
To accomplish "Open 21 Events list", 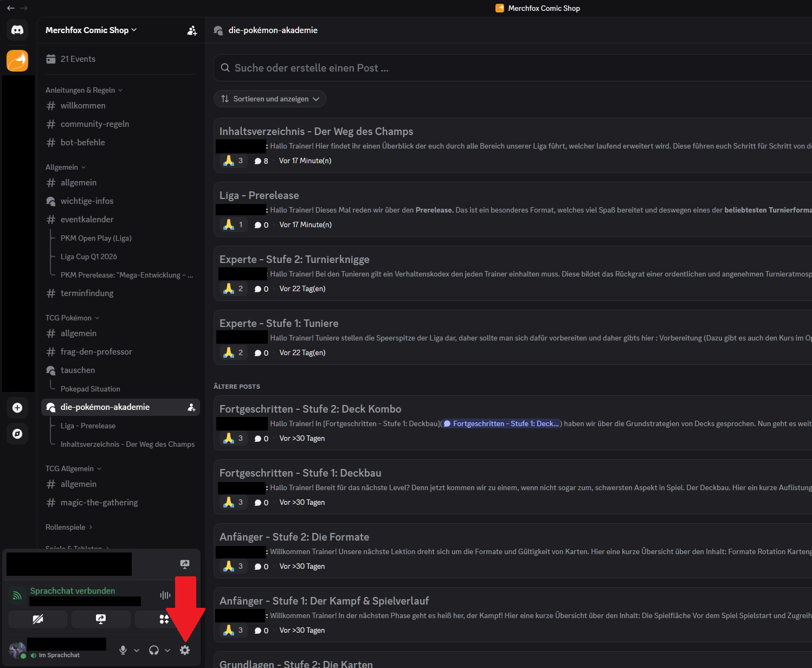I will click(78, 59).
